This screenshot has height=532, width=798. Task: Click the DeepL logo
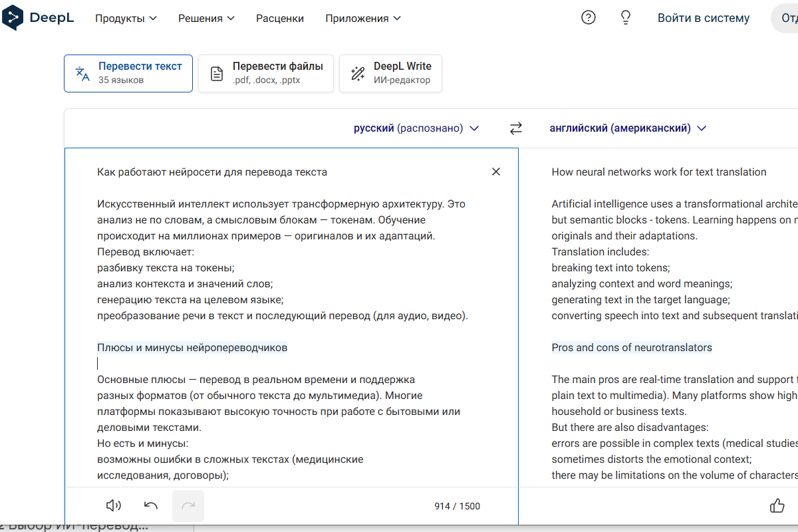pyautogui.click(x=38, y=18)
